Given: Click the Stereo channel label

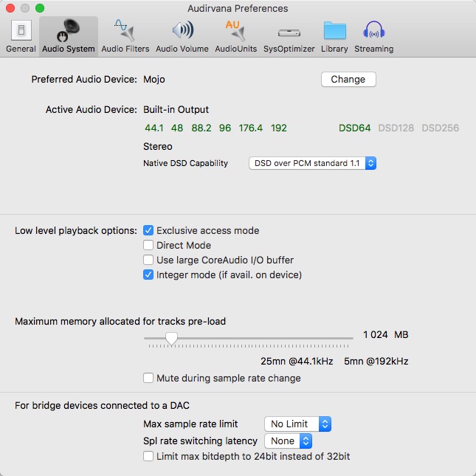Looking at the screenshot, I should click(x=157, y=147).
